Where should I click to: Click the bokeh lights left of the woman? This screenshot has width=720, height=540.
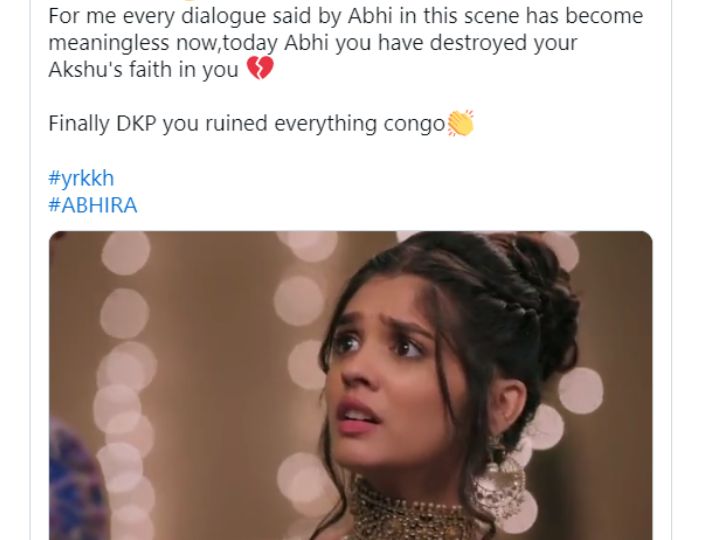[124, 349]
